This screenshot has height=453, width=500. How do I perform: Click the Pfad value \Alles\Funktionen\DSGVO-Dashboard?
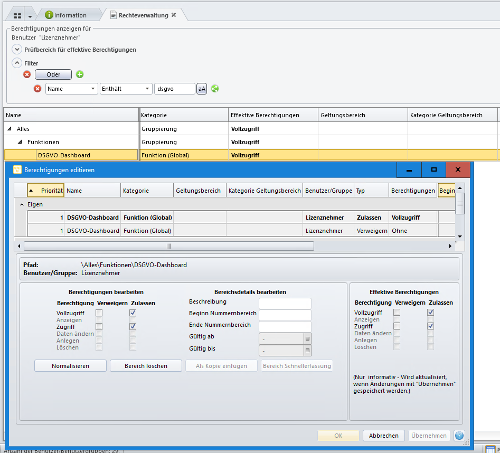(134, 265)
